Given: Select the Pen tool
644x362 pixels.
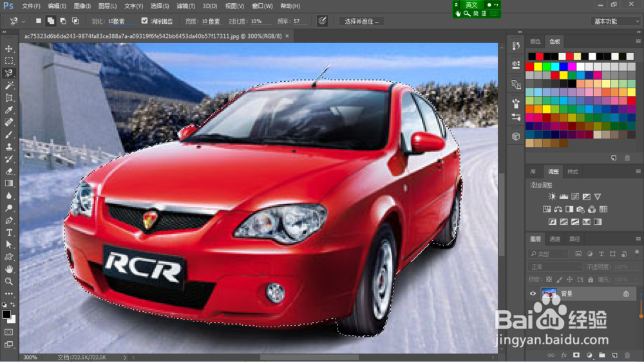Looking at the screenshot, I should (8, 220).
